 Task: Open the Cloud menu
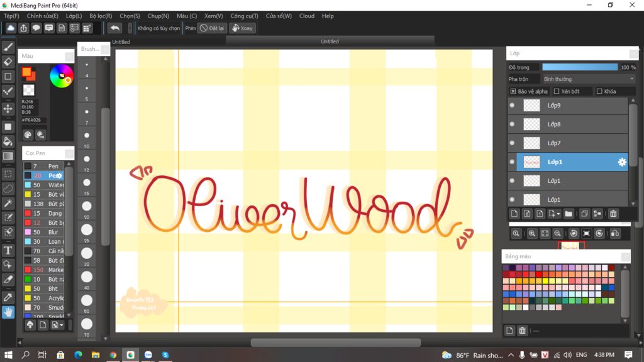tap(307, 16)
